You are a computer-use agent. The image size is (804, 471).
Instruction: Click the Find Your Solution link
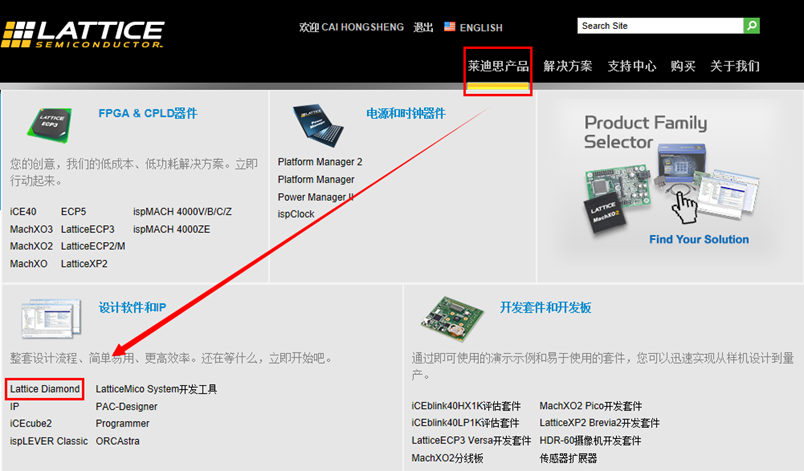coord(699,239)
